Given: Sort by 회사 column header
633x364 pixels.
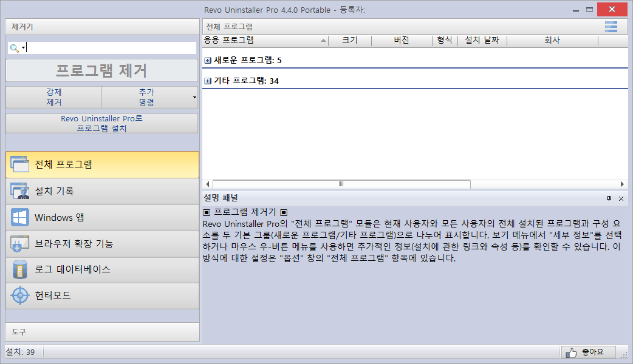Looking at the screenshot, I should [552, 40].
